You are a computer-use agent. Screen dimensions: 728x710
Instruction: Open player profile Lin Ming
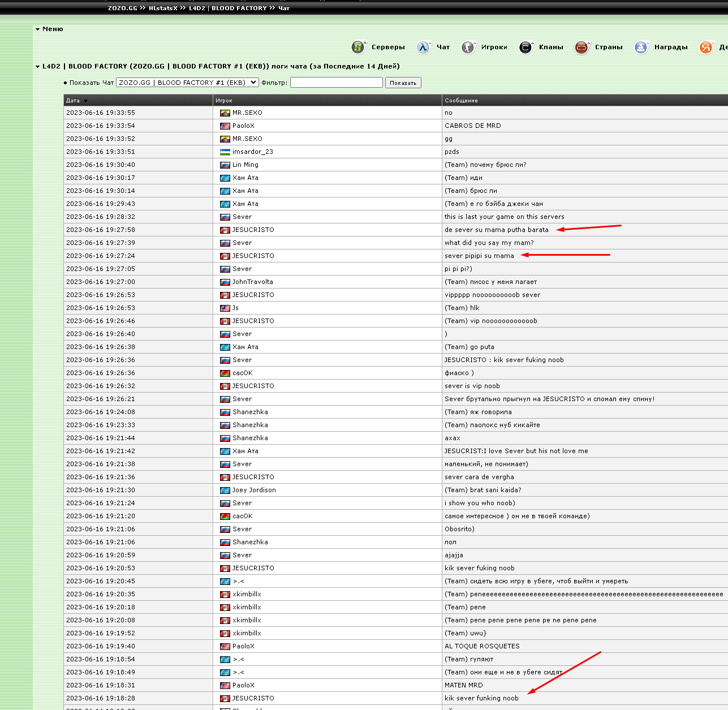(245, 165)
